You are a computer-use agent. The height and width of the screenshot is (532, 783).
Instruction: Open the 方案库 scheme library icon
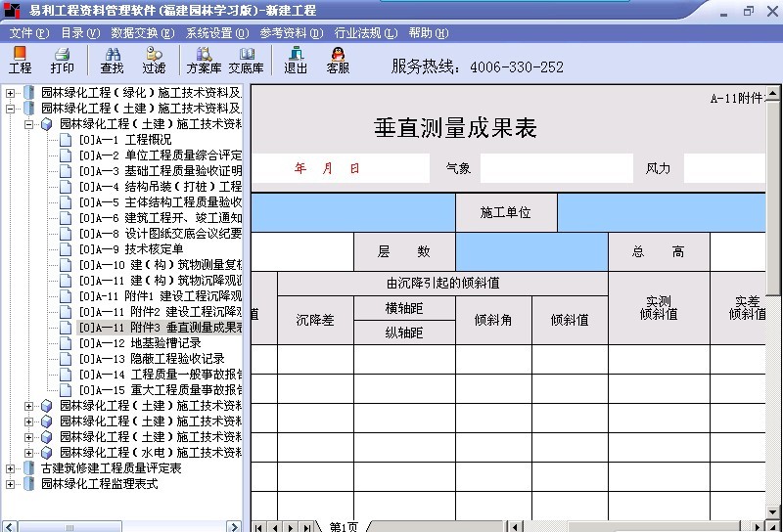pos(204,60)
